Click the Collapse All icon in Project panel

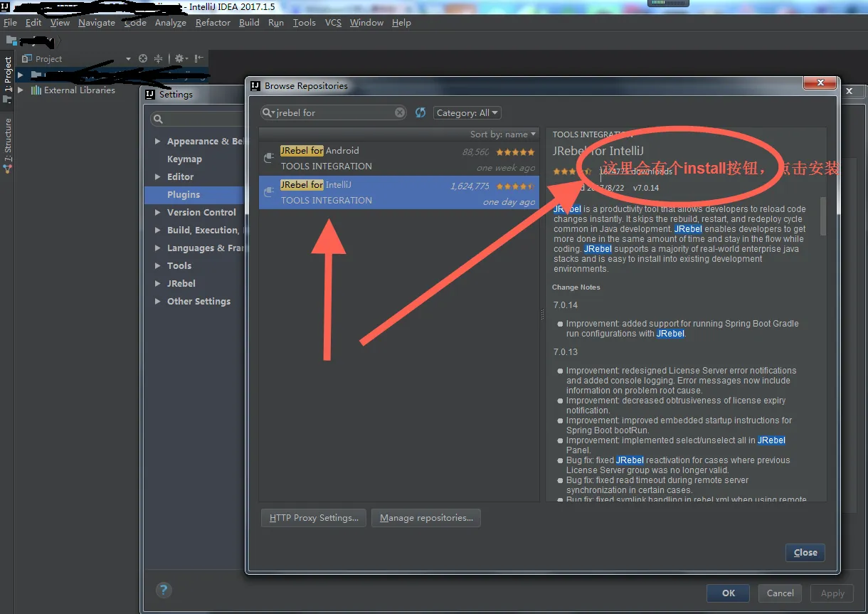(x=158, y=59)
